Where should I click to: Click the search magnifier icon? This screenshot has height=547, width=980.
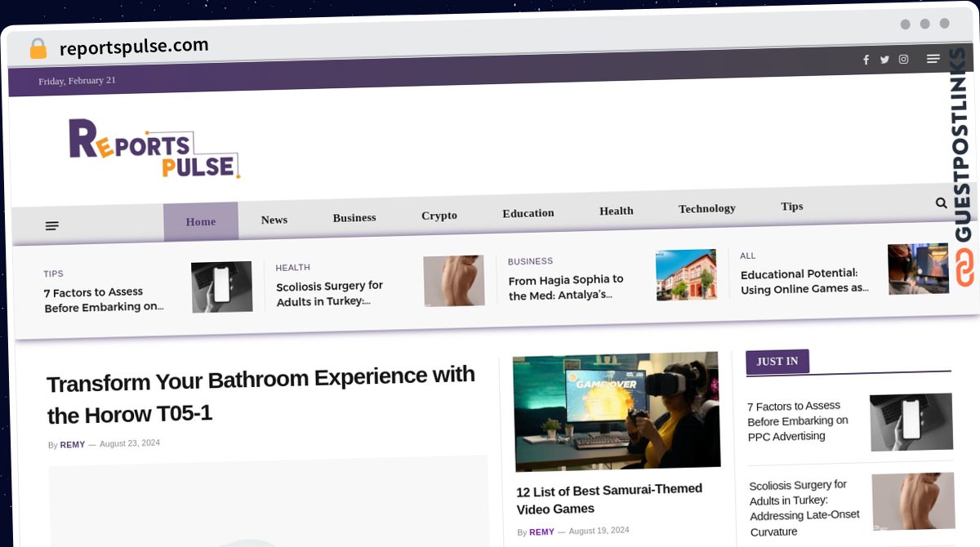(x=942, y=203)
